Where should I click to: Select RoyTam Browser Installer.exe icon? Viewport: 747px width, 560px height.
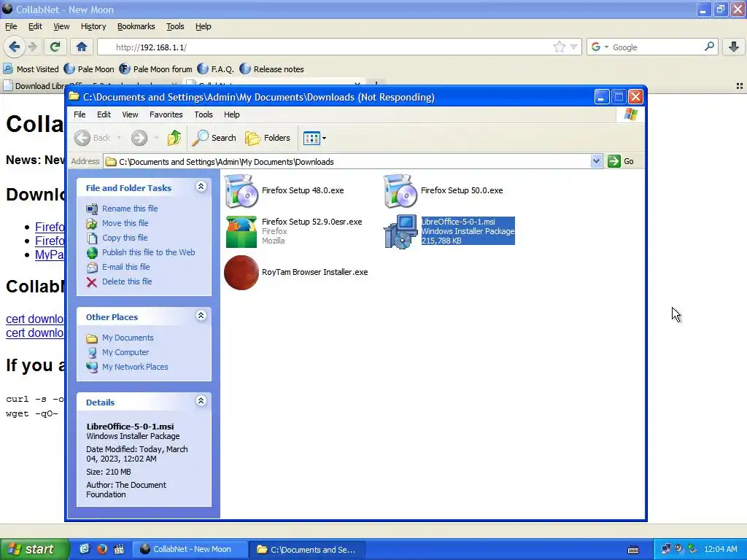point(241,273)
